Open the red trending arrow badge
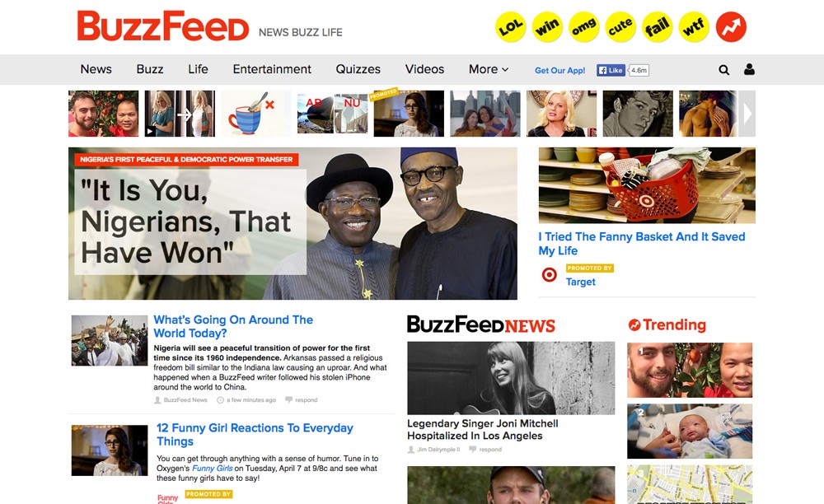The height and width of the screenshot is (504, 824). (x=731, y=27)
